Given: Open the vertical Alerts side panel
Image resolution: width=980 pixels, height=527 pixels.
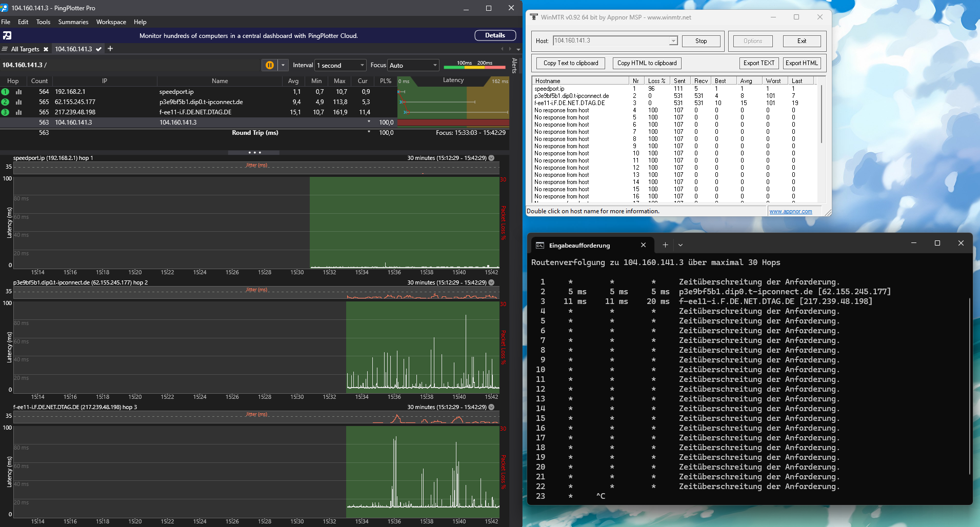Looking at the screenshot, I should pos(514,66).
